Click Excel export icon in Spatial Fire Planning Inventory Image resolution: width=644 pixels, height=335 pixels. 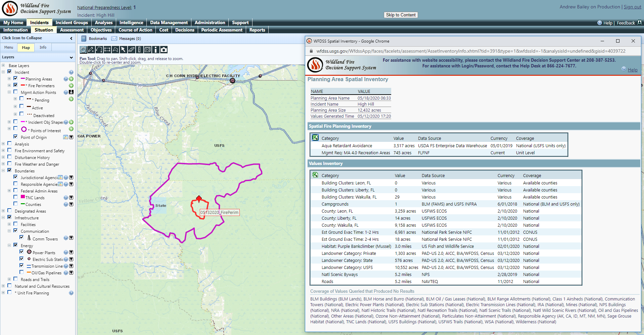point(315,137)
